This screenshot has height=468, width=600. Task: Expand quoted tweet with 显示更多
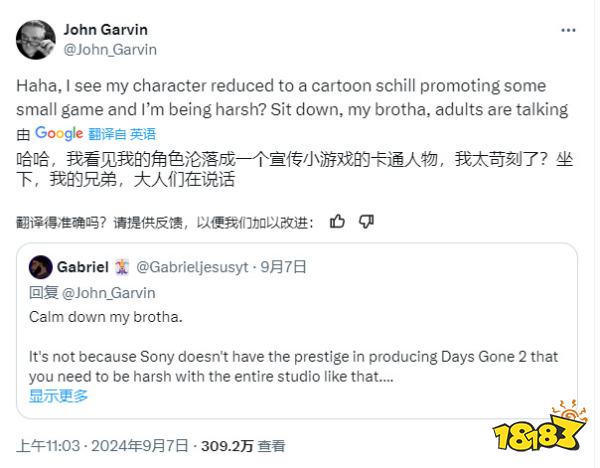[58, 395]
